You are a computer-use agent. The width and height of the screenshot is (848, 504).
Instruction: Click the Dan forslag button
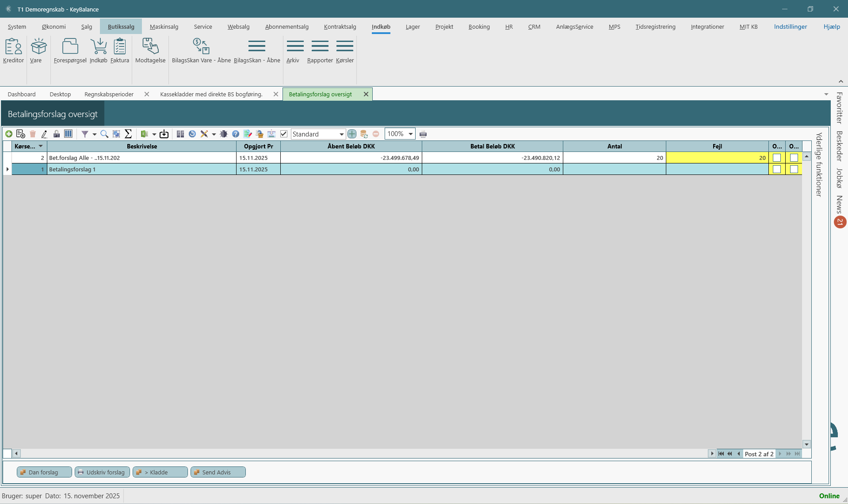pos(44,472)
